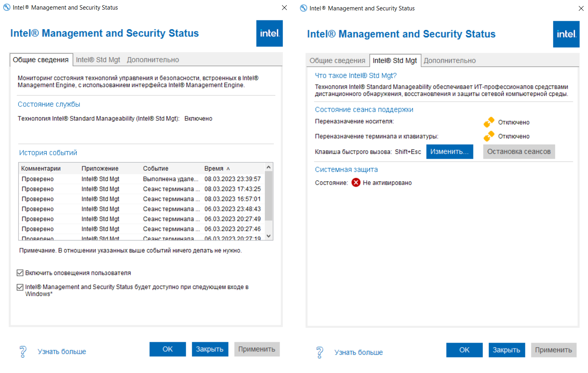Click 'Состояние сеанса поддержки' heading
Screen dimensions: 588x373
click(364, 110)
